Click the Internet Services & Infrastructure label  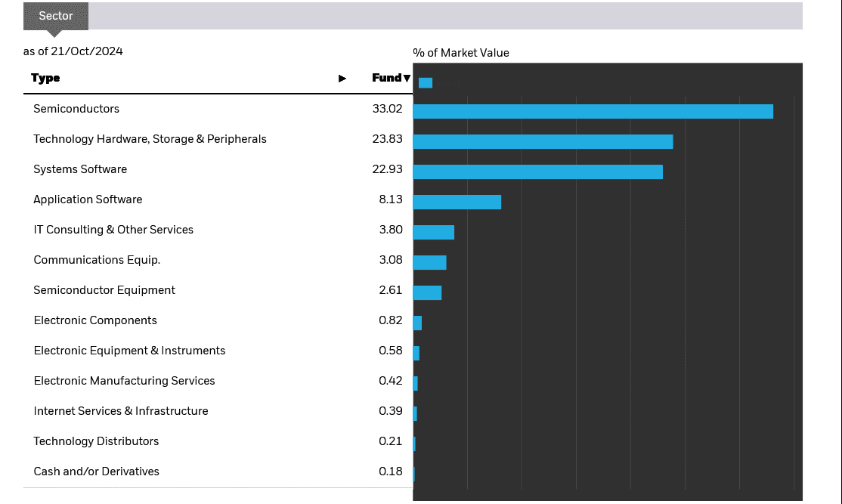coord(121,411)
